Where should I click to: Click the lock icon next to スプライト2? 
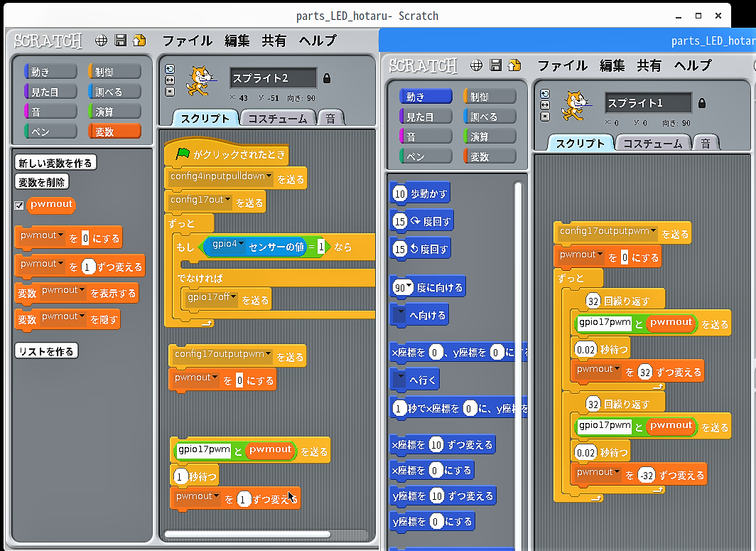tap(327, 78)
